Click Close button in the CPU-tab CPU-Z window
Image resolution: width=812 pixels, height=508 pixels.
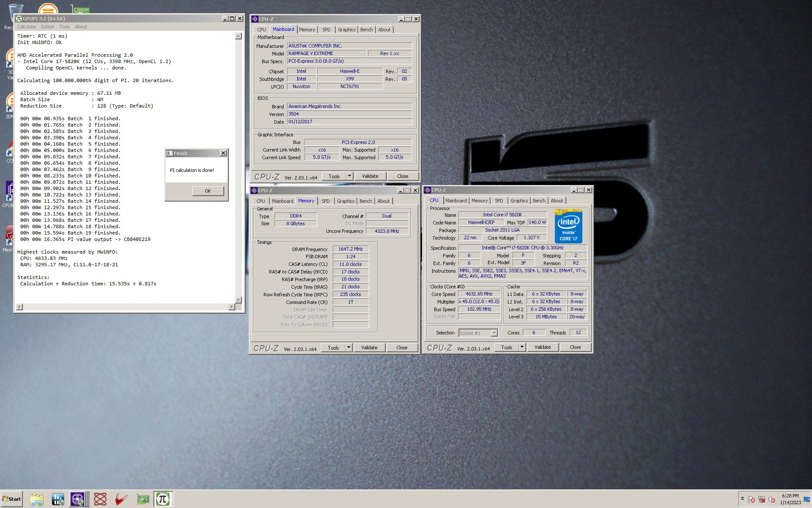pos(575,347)
